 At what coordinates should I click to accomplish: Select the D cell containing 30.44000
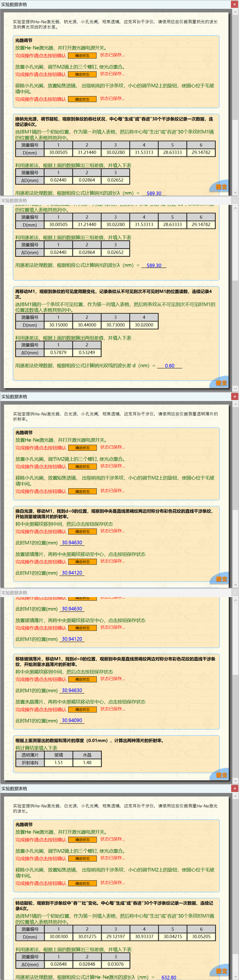click(x=87, y=325)
